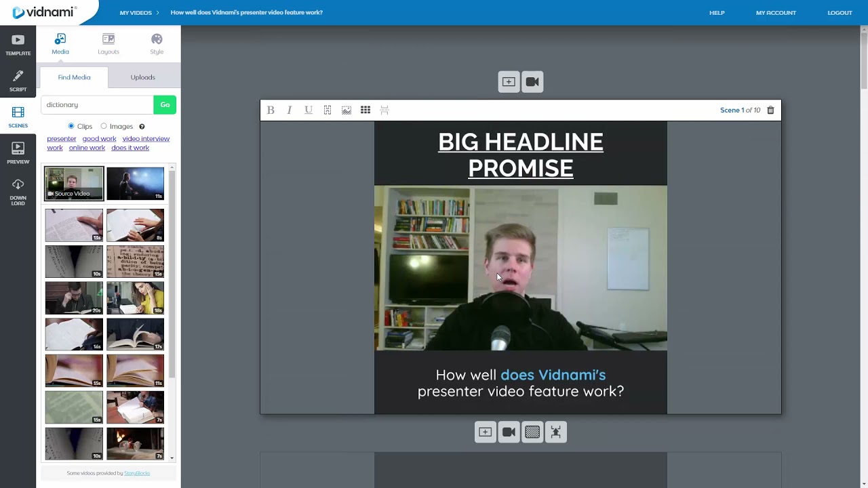Viewport: 868px width, 488px height.
Task: Select the 7s fireplace glasses clip thumbnail
Action: point(135,443)
